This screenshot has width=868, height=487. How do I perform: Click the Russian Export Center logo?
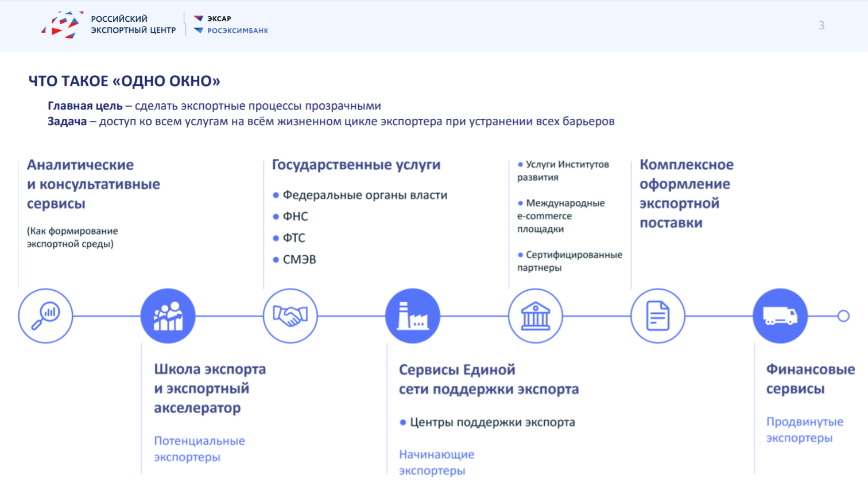click(61, 25)
